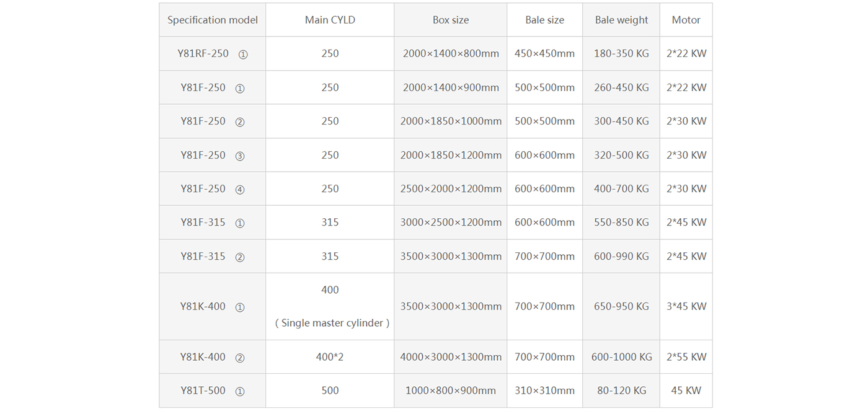
Task: Click the circled 3 next to Y81F-250
Action: pyautogui.click(x=240, y=156)
